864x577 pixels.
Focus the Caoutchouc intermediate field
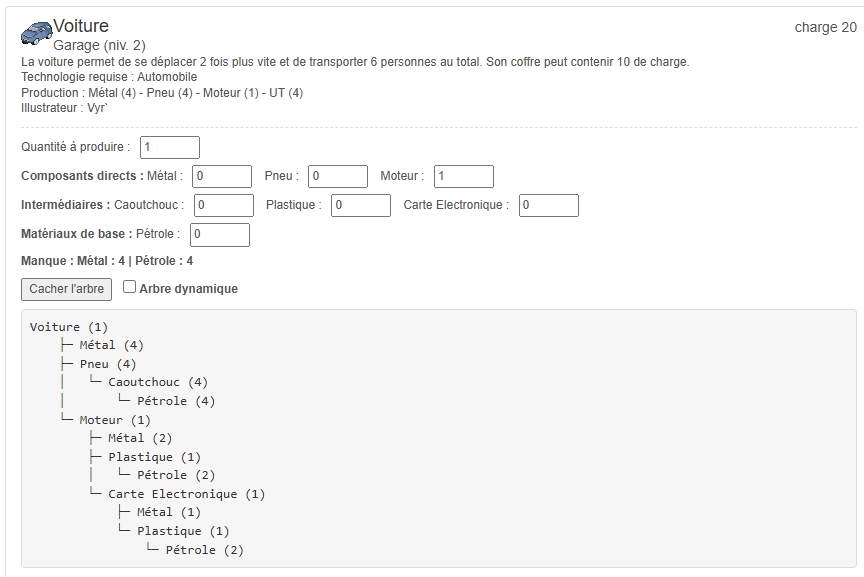(x=224, y=205)
